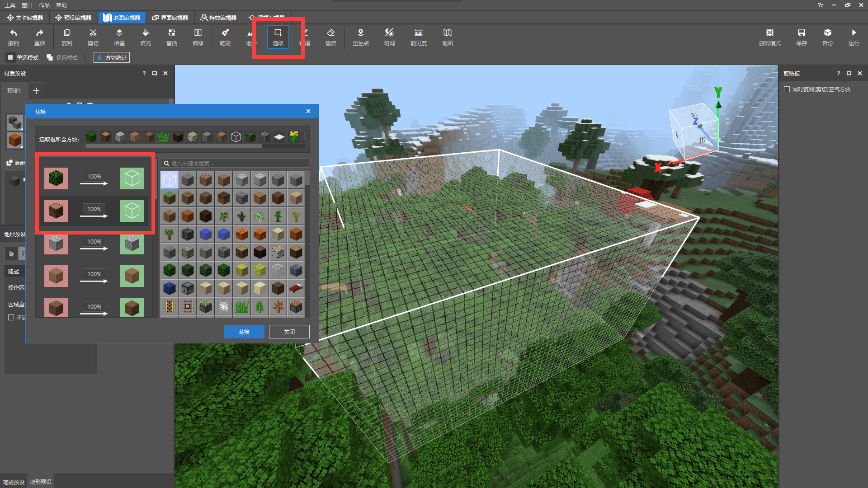Open the 时间 time setting
Viewport: 868px width, 488px height.
(x=390, y=37)
